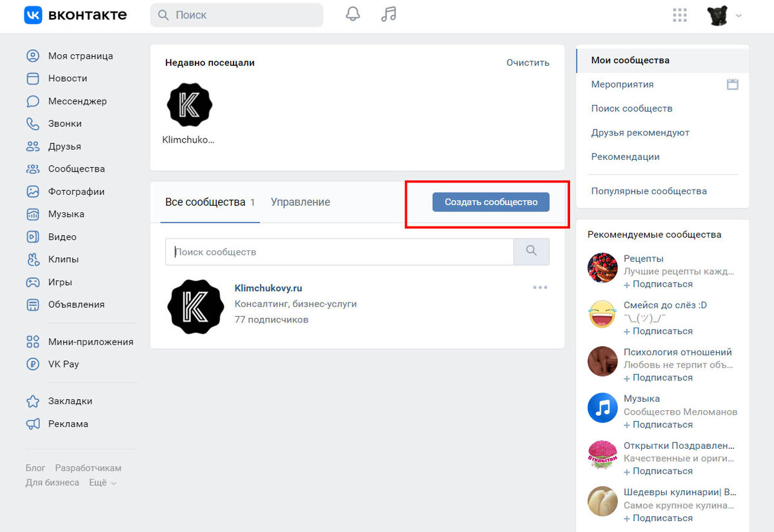Click the Видео sidebar icon
The width and height of the screenshot is (774, 532).
33,237
